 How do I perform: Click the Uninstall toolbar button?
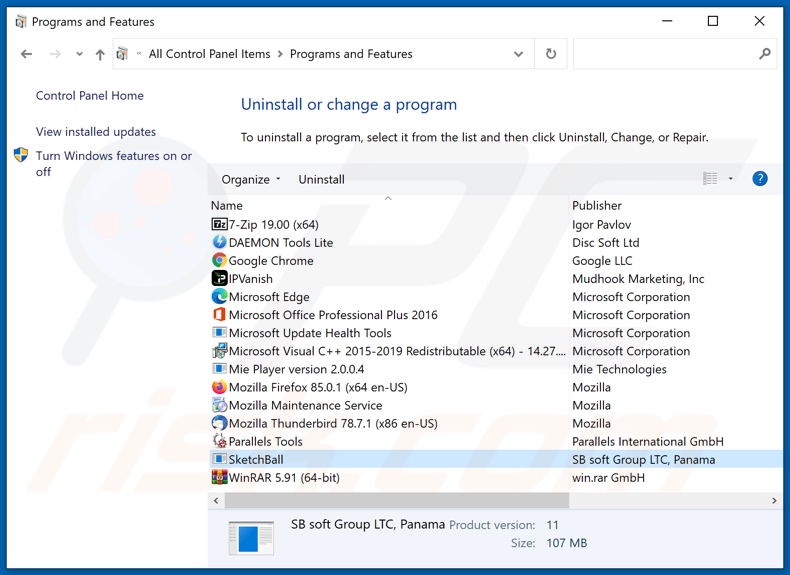pyautogui.click(x=321, y=179)
